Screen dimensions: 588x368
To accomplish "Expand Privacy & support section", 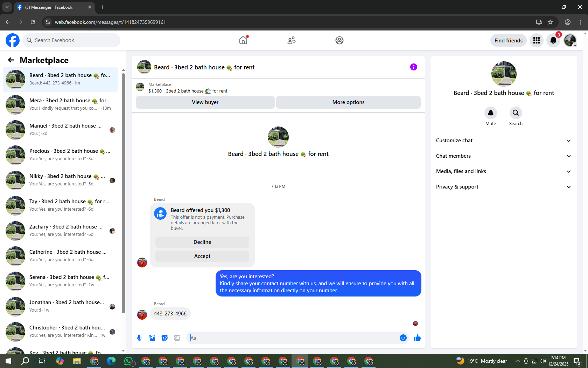I will 504,187.
